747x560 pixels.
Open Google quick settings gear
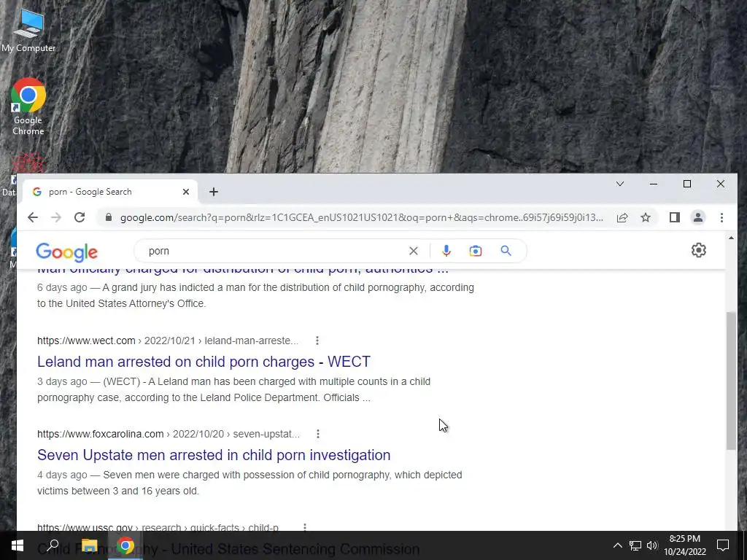point(698,251)
